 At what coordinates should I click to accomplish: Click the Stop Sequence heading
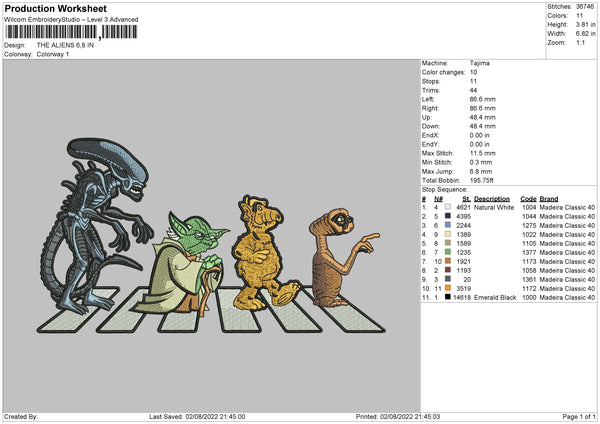click(445, 190)
